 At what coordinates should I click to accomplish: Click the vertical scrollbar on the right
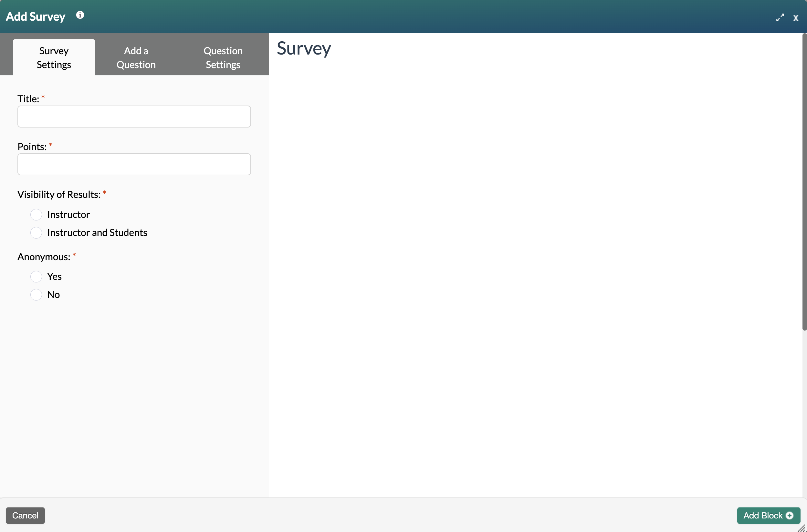click(x=804, y=182)
